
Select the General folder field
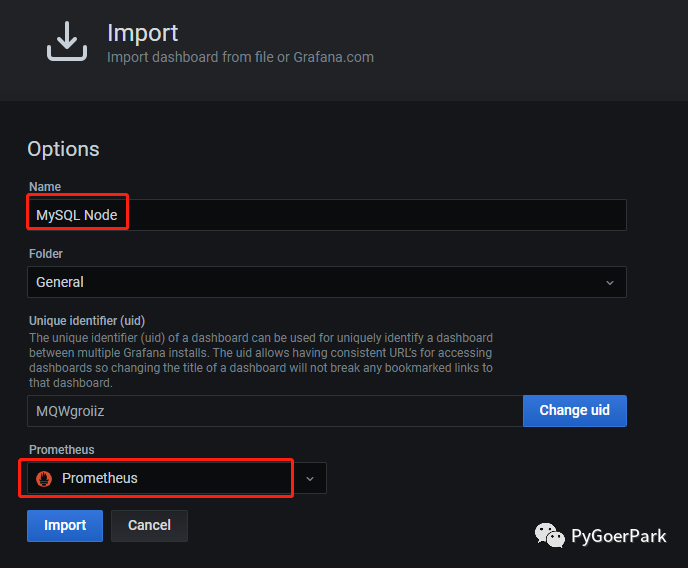click(310, 282)
